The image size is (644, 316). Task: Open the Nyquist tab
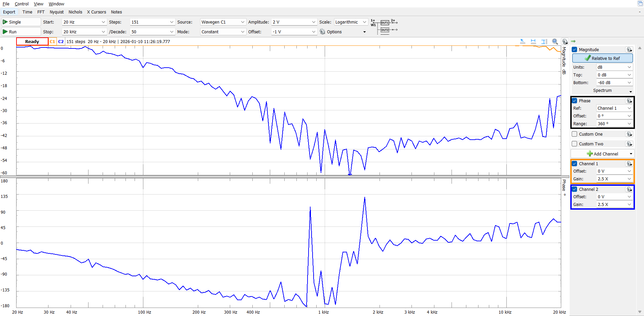pyautogui.click(x=57, y=12)
